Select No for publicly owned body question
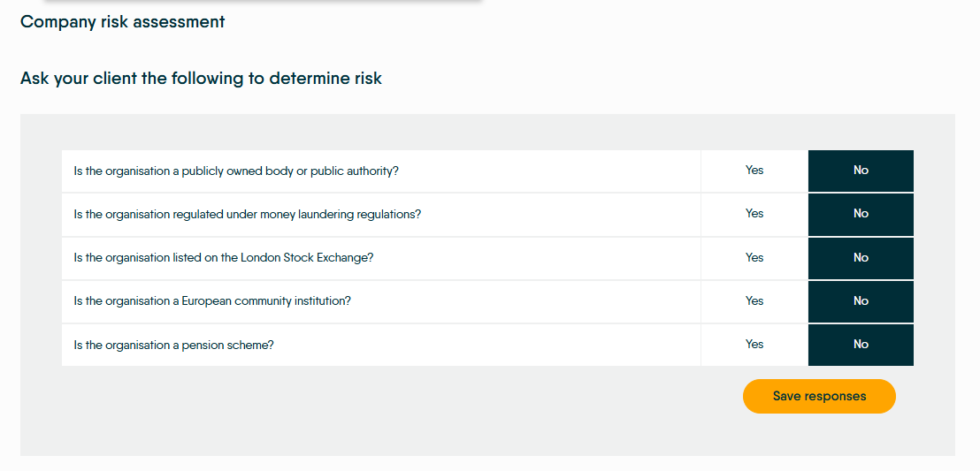Screen dimensions: 980x471 (x=861, y=171)
